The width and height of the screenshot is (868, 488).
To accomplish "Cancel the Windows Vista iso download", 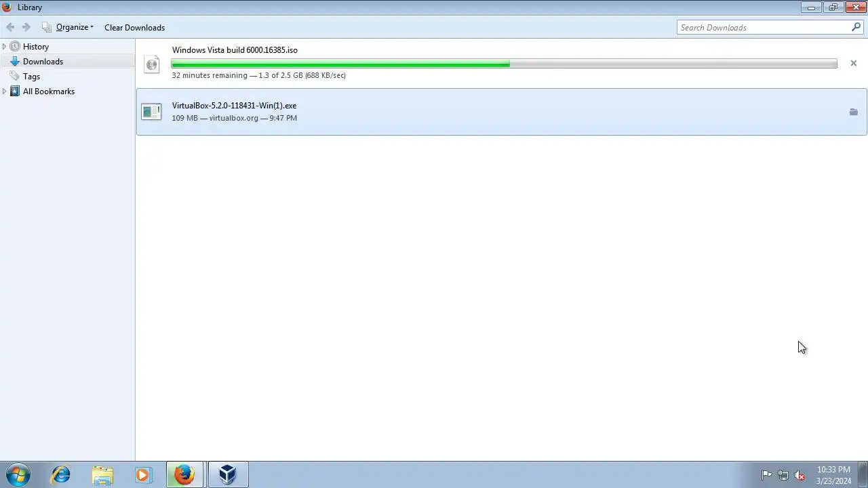I will click(853, 63).
